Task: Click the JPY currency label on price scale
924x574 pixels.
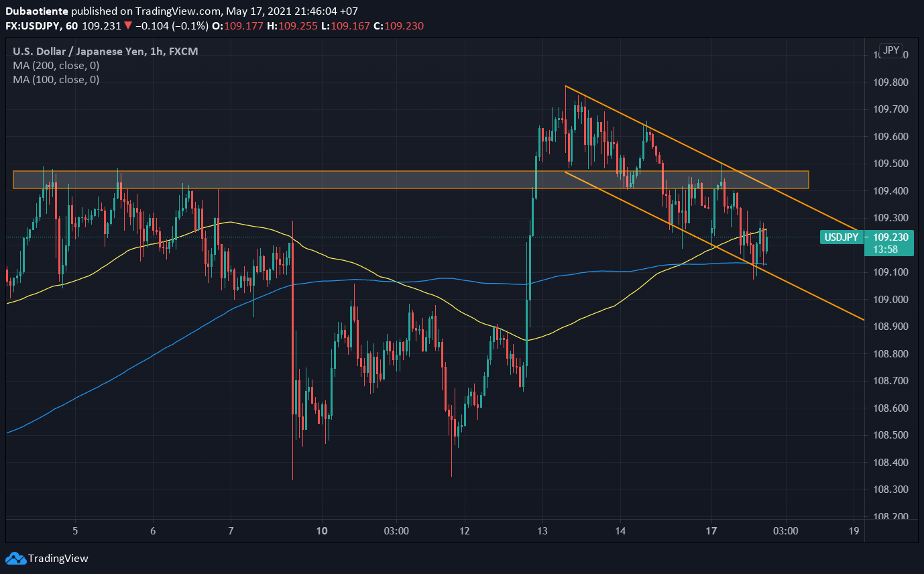Action: pyautogui.click(x=891, y=50)
